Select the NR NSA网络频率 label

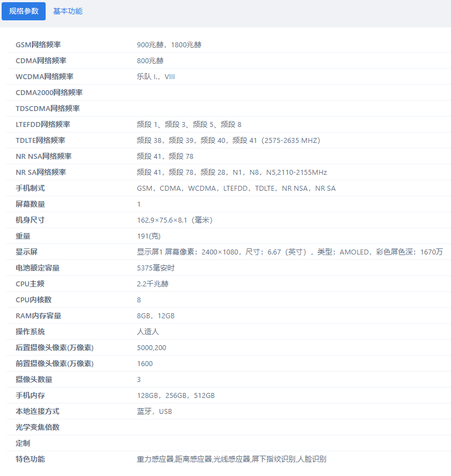click(43, 157)
